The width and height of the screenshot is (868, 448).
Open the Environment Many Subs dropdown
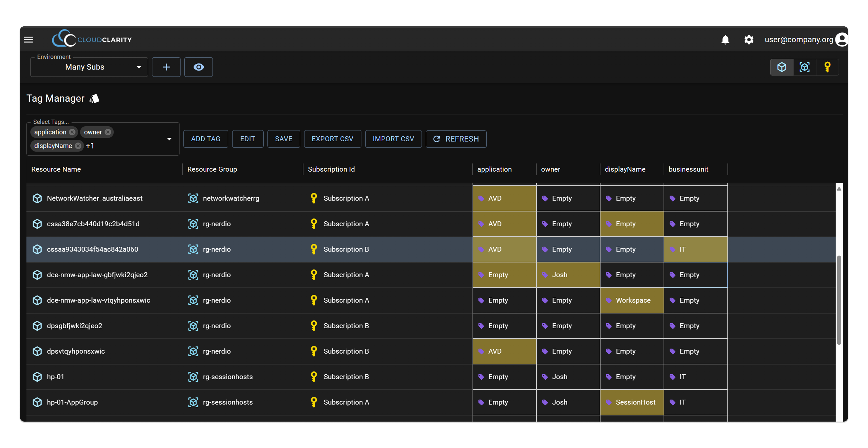[x=89, y=67]
